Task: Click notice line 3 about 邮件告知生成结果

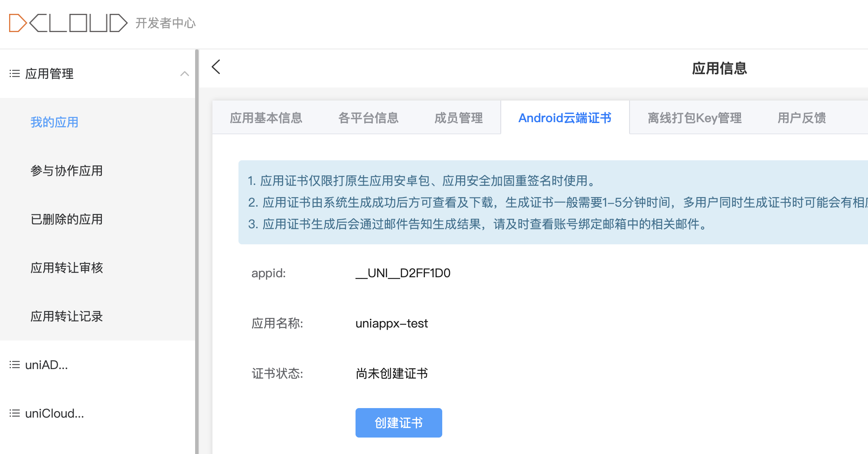Action: pos(478,224)
